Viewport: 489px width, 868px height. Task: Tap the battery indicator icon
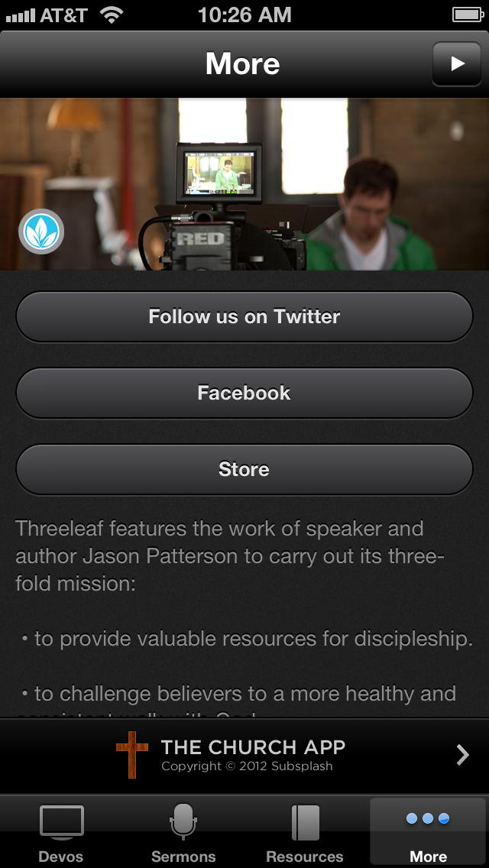(468, 15)
